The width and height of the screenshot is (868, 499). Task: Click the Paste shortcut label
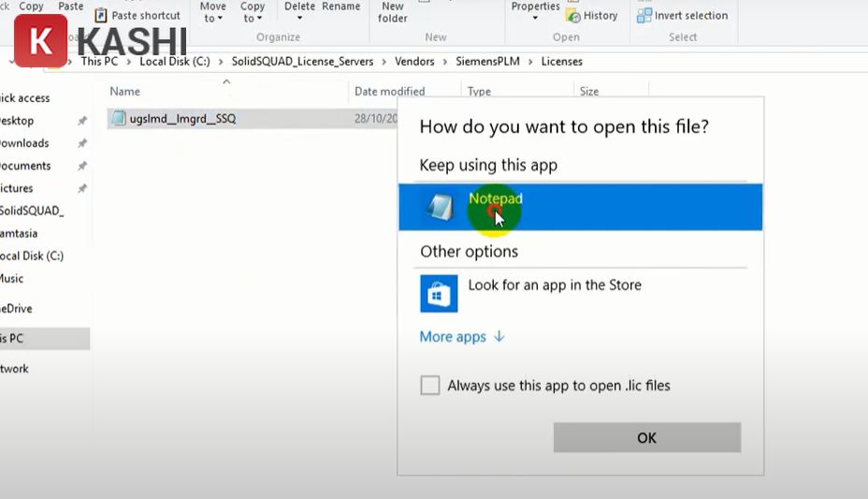pos(146,16)
